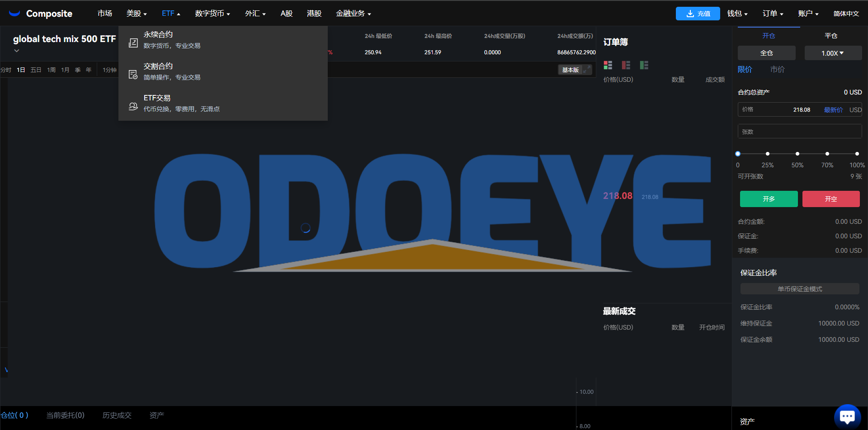Click the 24h 最低价 value 250.94

373,52
